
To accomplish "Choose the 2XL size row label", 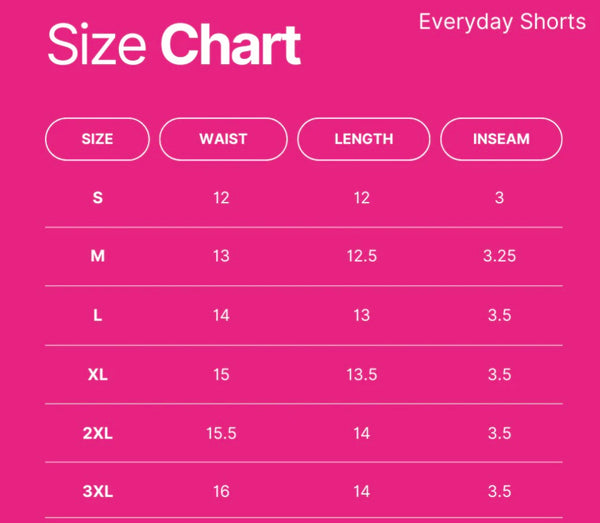I will 97,433.
